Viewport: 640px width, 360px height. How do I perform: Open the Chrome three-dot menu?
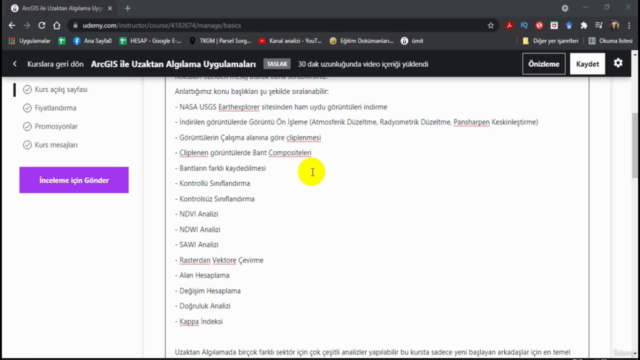click(x=629, y=25)
